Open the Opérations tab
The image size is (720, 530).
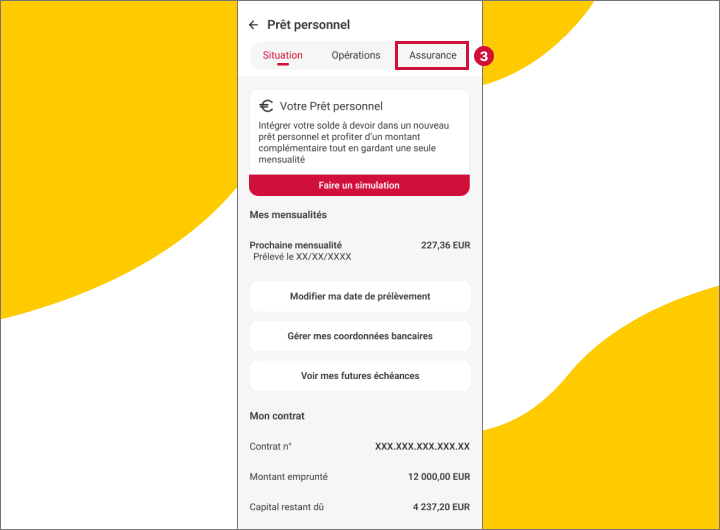[x=356, y=56]
